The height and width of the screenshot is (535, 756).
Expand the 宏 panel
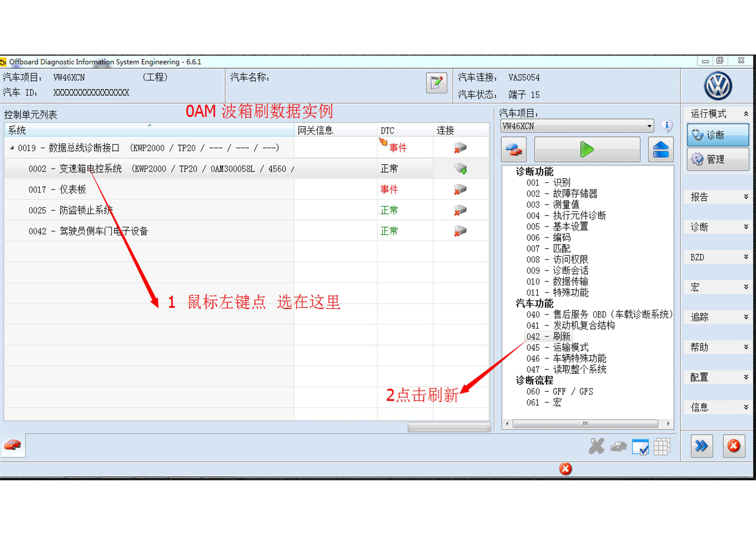coord(746,287)
